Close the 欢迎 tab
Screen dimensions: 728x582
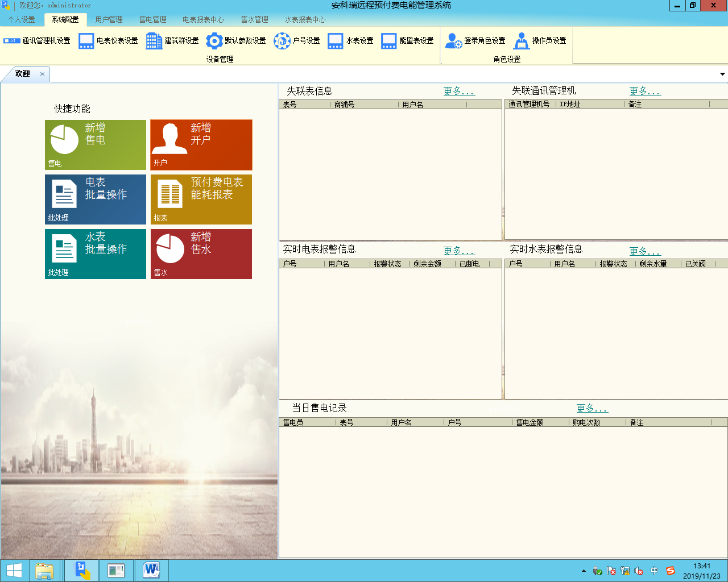[42, 74]
